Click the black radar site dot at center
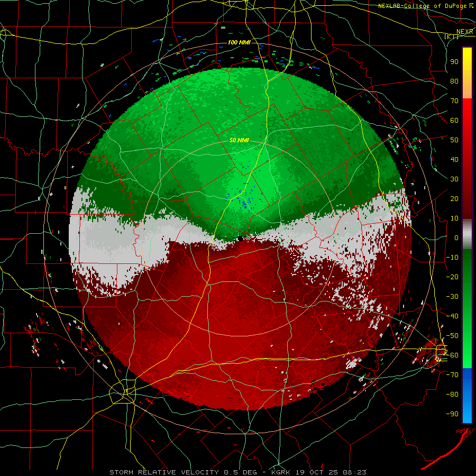The image size is (476, 476). 241,239
